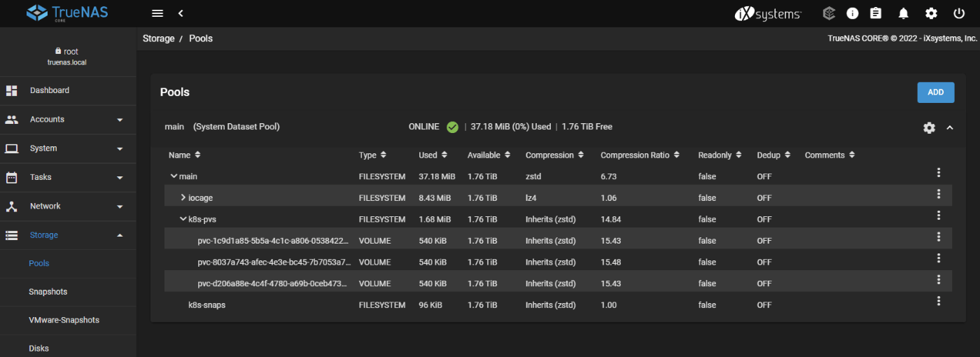Viewport: 980px width, 357px height.
Task: Sort by the Available column header
Action: [489, 155]
